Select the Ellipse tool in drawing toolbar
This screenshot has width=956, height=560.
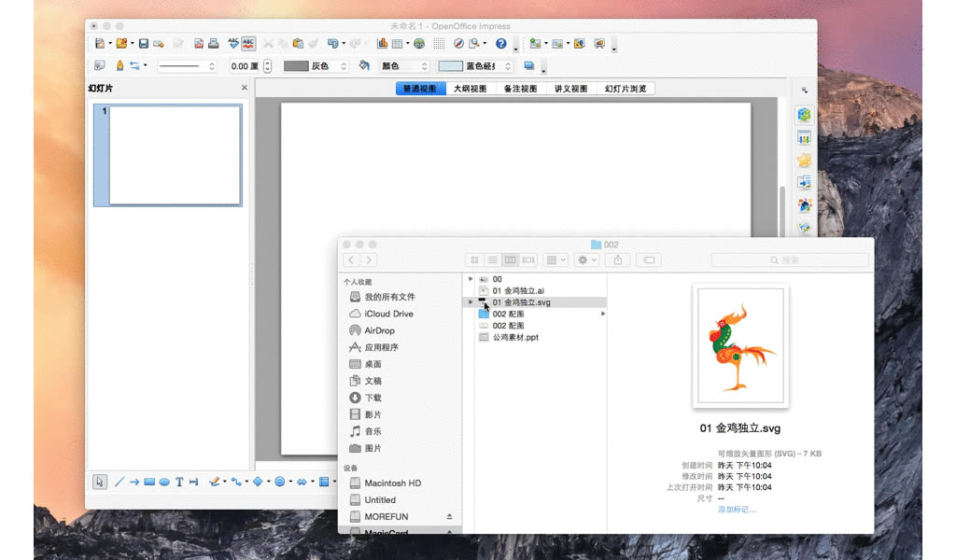point(163,483)
